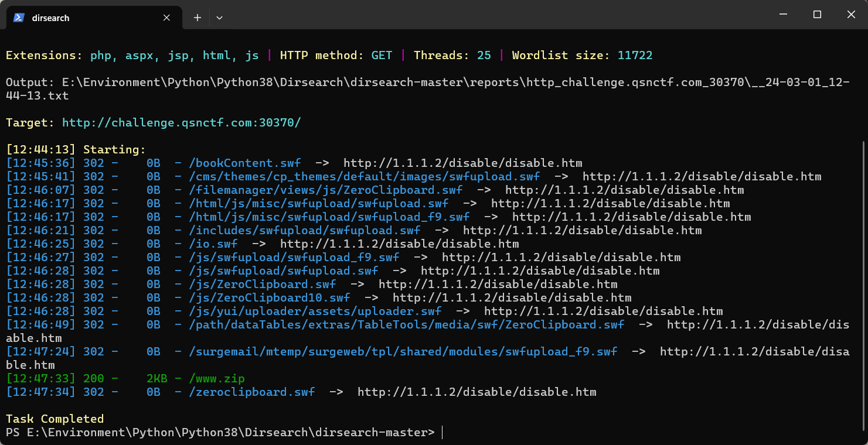868x445 pixels.
Task: Click /js/swfupload/swfupload_f9.swf path
Action: [x=294, y=257]
